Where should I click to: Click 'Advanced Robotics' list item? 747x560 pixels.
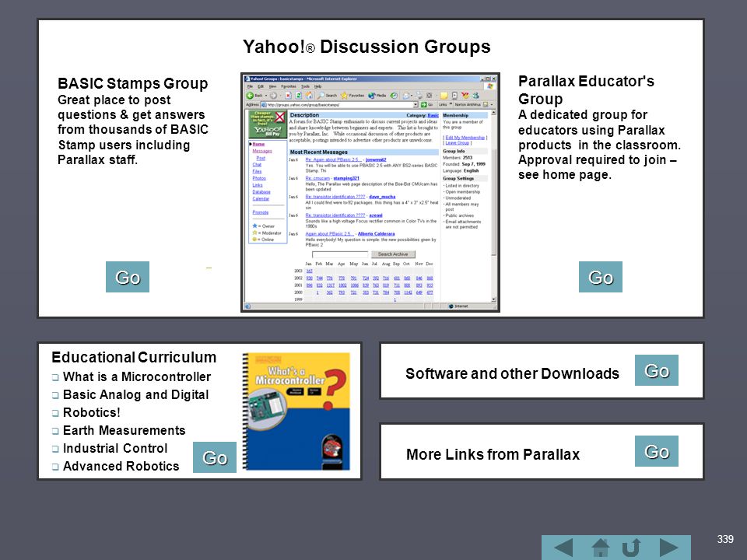tap(121, 466)
